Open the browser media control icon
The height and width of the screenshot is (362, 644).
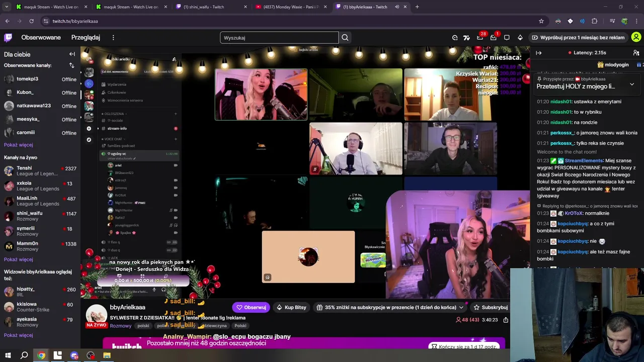612,21
